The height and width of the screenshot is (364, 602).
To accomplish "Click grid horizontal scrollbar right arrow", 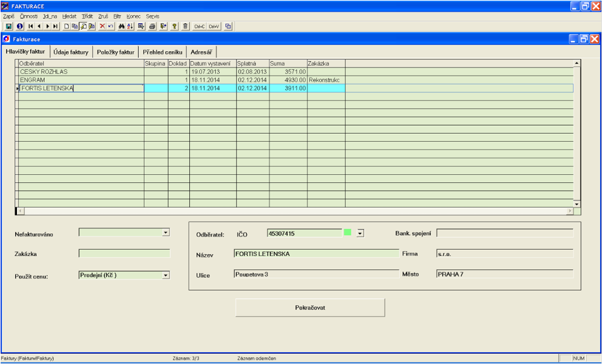I will coord(570,211).
